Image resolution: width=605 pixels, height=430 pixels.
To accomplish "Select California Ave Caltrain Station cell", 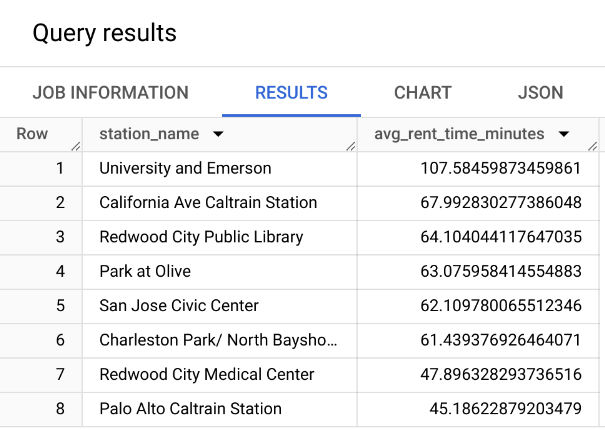I will pyautogui.click(x=208, y=203).
